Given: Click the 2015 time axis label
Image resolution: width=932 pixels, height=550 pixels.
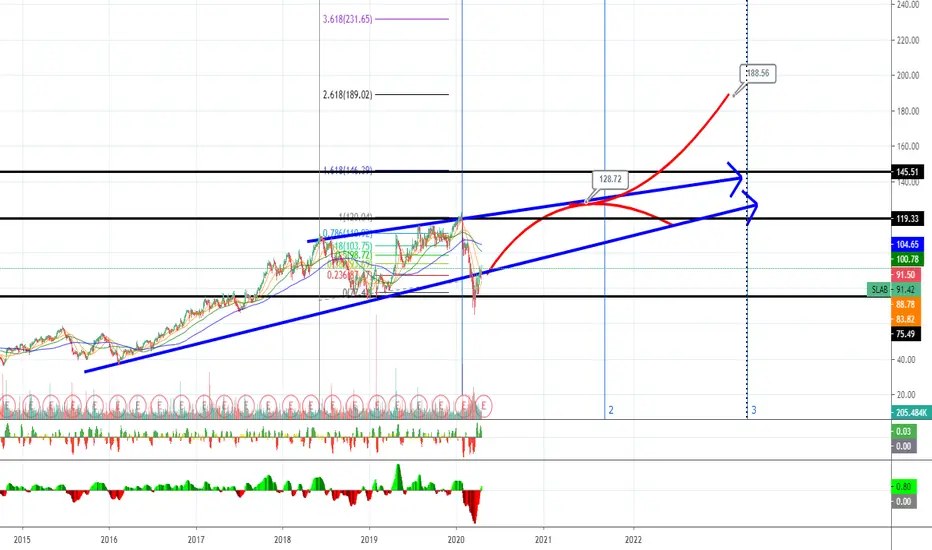Looking at the screenshot, I should pyautogui.click(x=22, y=540).
